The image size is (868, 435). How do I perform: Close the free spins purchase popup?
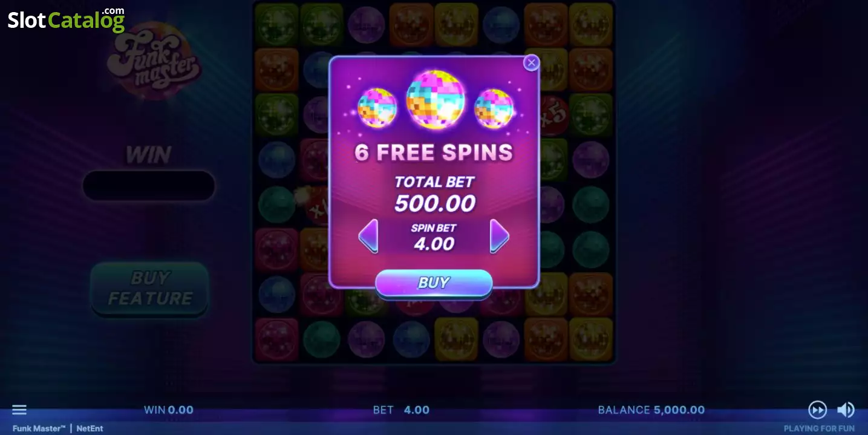(531, 62)
